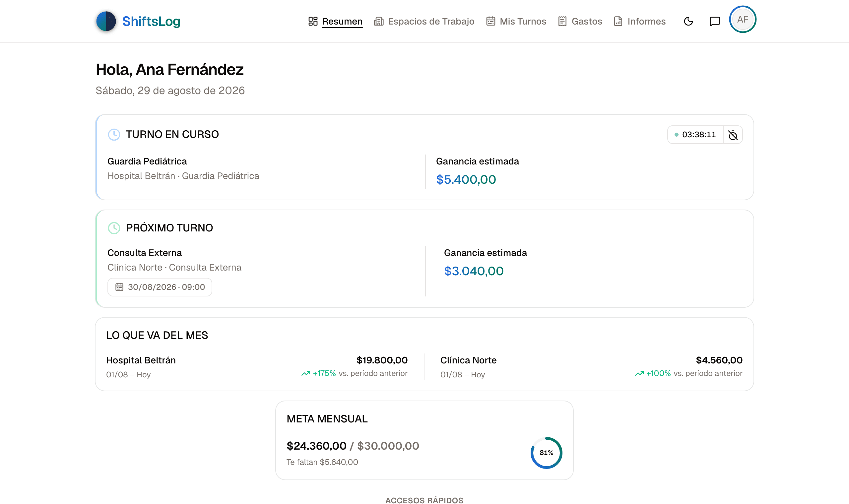Click the 30/08/2026 · 09:00 date chip
Image resolution: width=849 pixels, height=504 pixels.
(160, 287)
